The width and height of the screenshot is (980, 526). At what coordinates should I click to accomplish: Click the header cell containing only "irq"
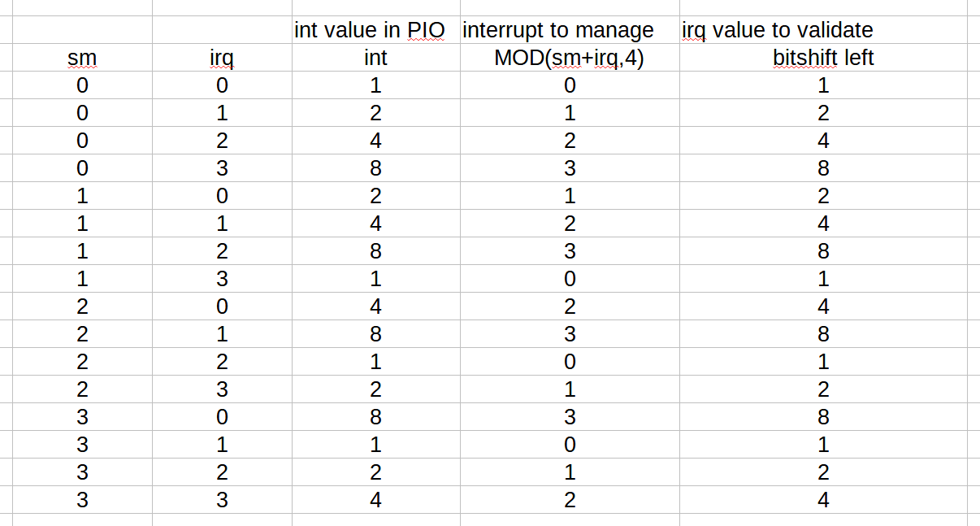click(221, 59)
